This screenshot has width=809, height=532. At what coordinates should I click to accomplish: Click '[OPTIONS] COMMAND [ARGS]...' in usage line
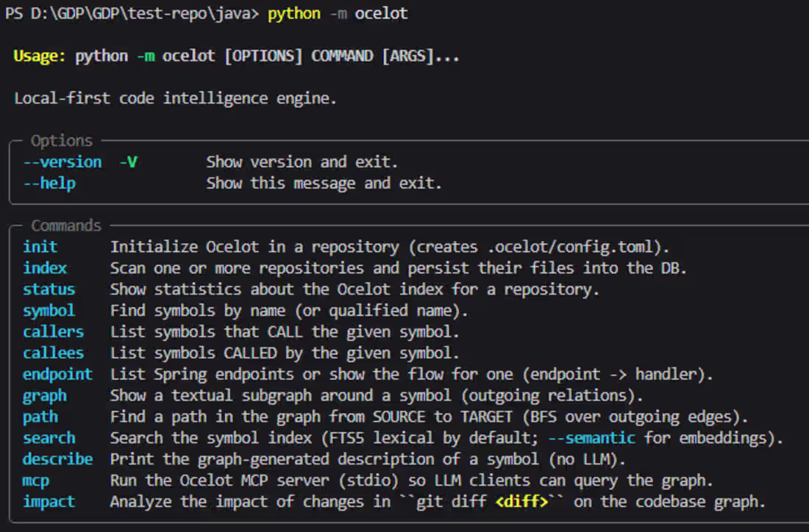coord(341,56)
